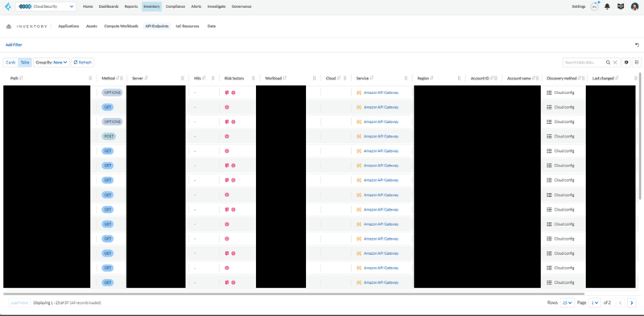Open Amazon API Gateway in the POST row
Image resolution: width=644 pixels, height=316 pixels.
381,136
